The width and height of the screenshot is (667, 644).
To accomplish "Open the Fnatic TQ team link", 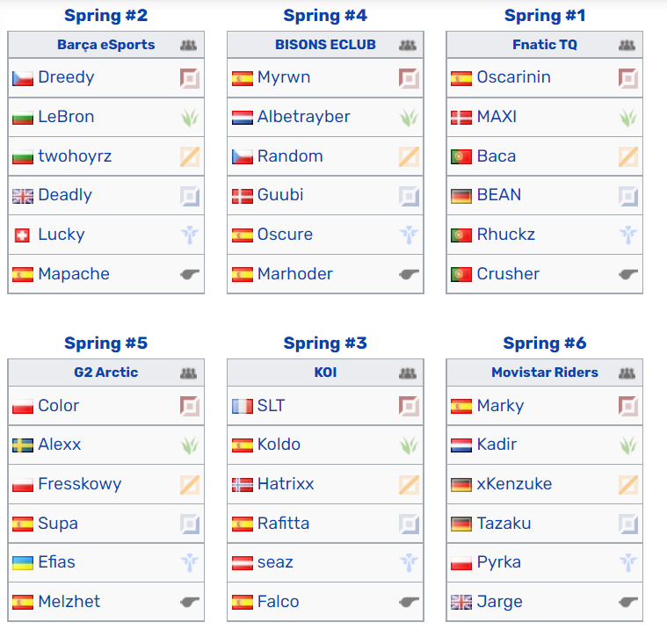I will (545, 45).
